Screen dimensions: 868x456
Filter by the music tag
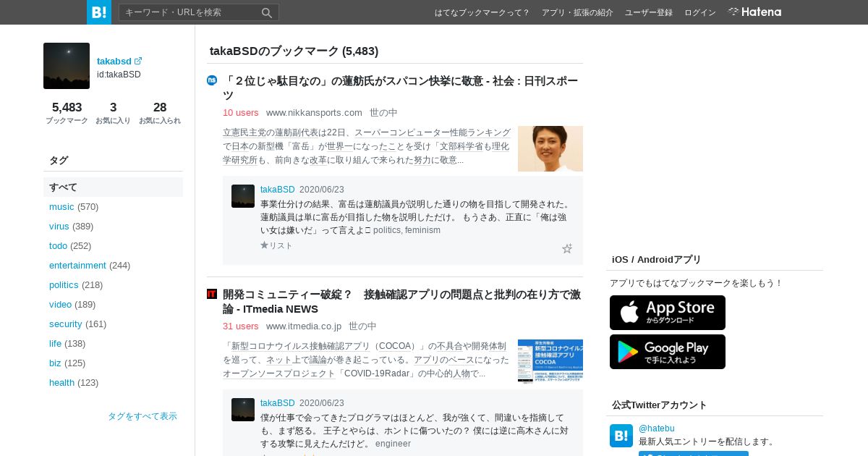coord(61,206)
